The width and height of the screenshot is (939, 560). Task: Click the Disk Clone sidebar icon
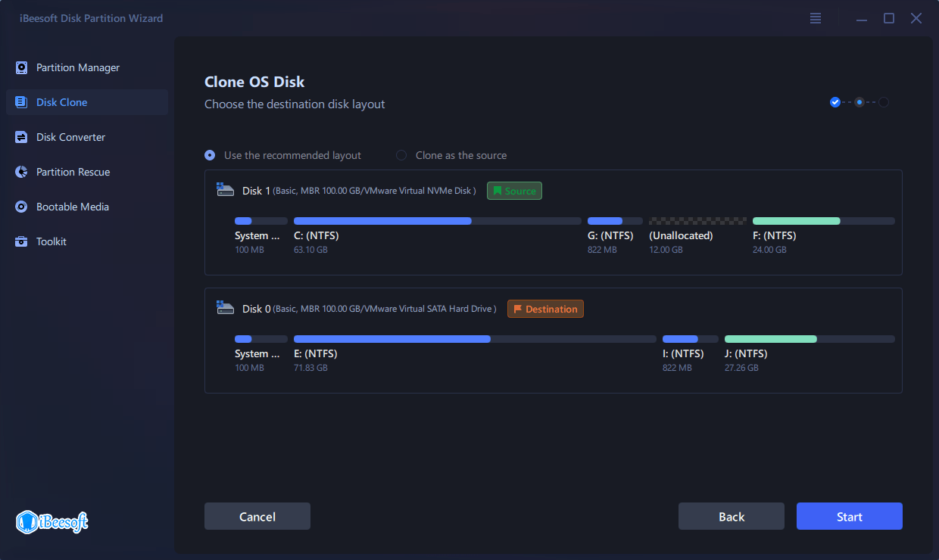click(21, 102)
